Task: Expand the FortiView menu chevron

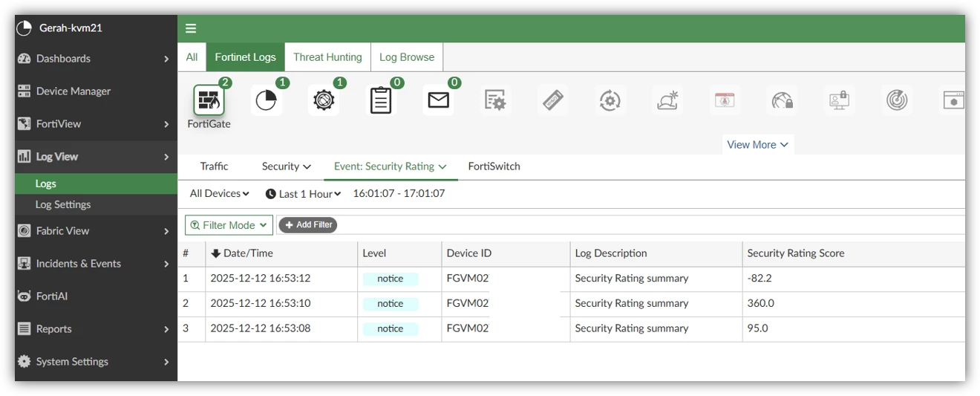Action: click(166, 124)
